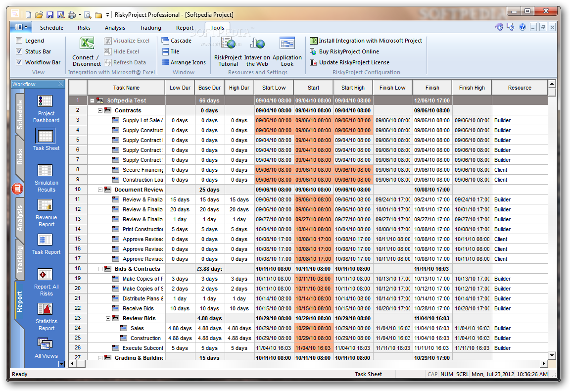Switch to the Analysis ribbon tab
The width and height of the screenshot is (571, 392).
[x=115, y=28]
